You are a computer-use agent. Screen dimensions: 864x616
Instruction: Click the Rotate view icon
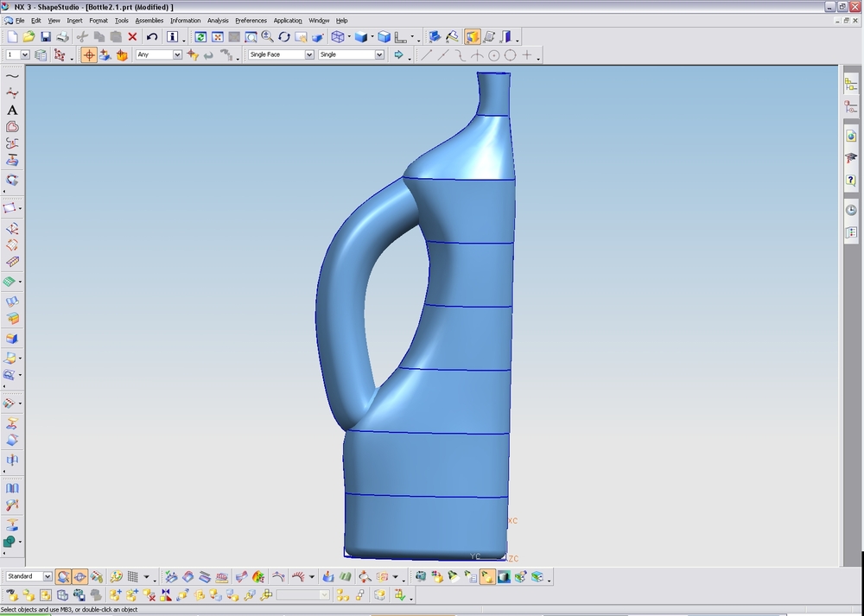pyautogui.click(x=284, y=37)
